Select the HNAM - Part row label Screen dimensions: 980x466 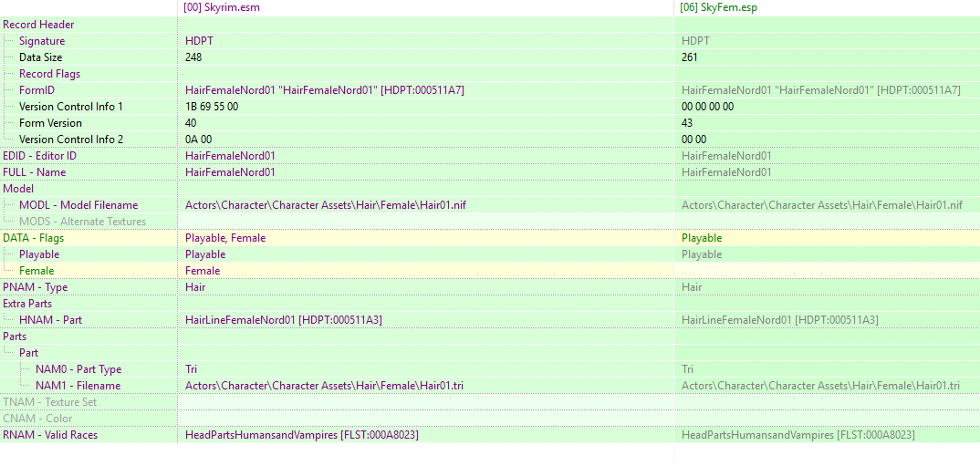(50, 320)
